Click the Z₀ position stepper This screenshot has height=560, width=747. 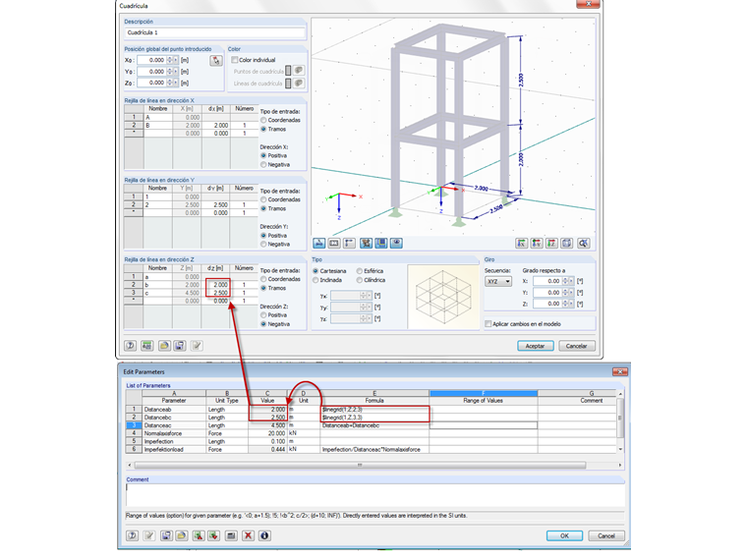[172, 83]
